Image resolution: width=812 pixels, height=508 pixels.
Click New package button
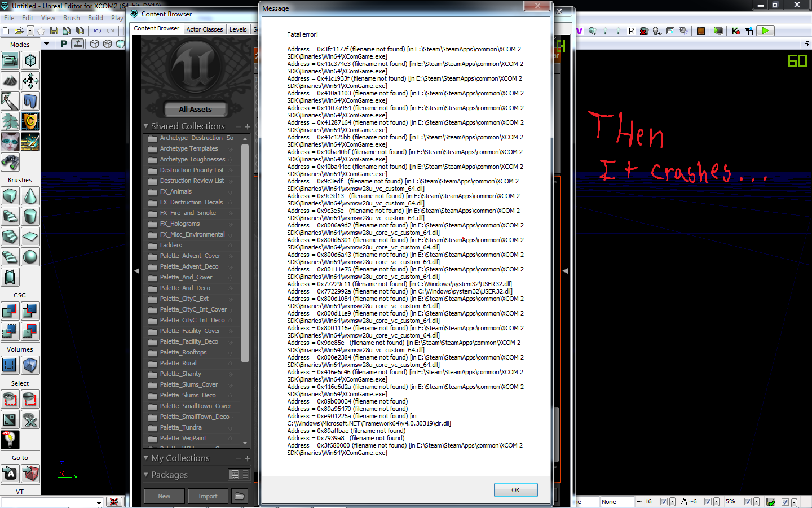164,496
